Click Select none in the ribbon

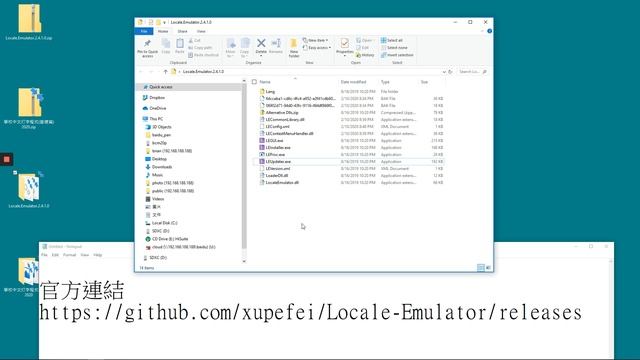click(x=394, y=48)
